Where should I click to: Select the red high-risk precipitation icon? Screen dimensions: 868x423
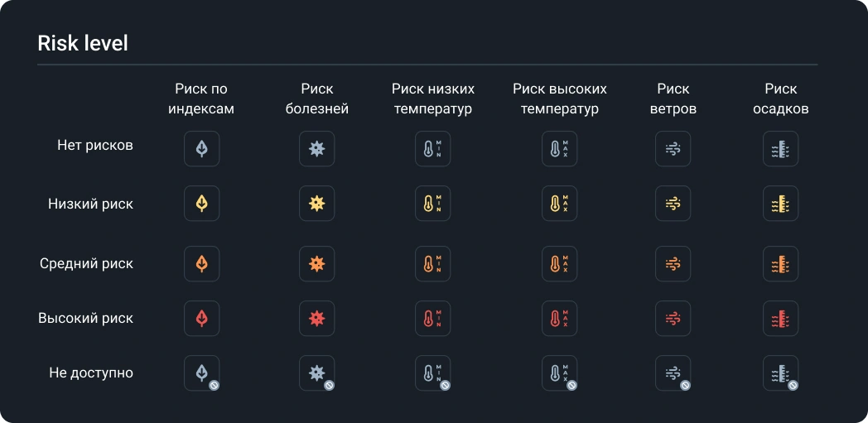(x=780, y=319)
